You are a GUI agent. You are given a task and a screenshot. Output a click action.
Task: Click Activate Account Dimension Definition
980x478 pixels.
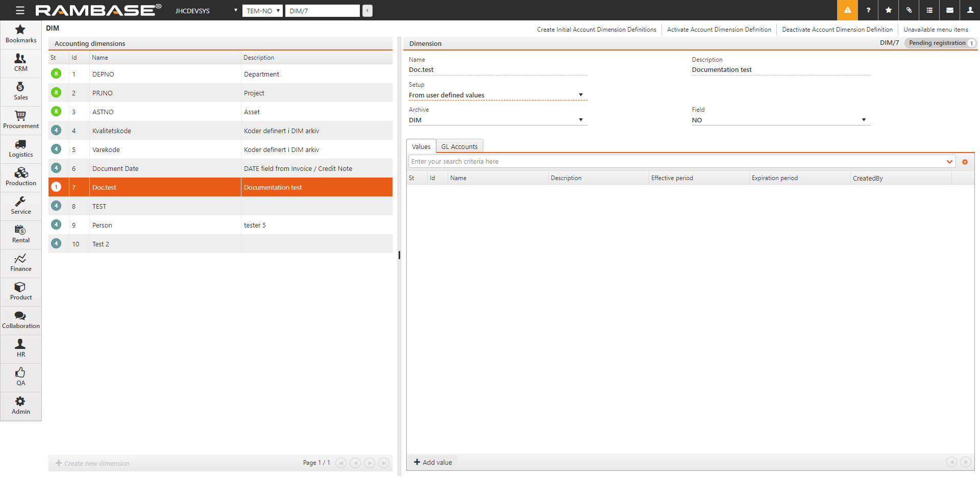pyautogui.click(x=719, y=30)
